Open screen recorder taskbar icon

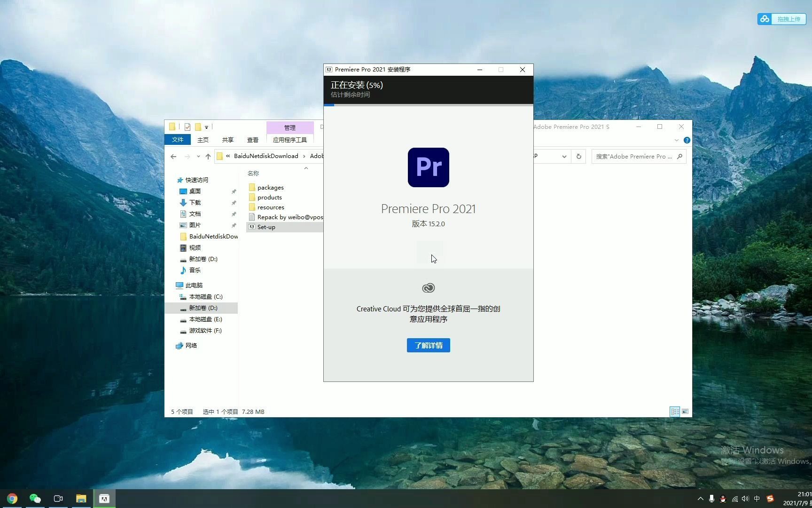click(x=58, y=499)
